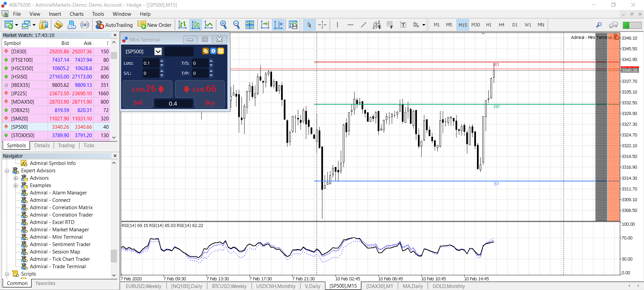Select the text label tool
This screenshot has height=290, width=644.
tap(403, 25)
